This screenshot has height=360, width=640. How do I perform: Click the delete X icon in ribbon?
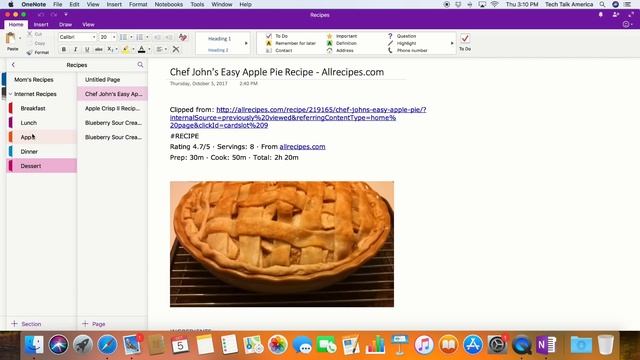(x=176, y=49)
